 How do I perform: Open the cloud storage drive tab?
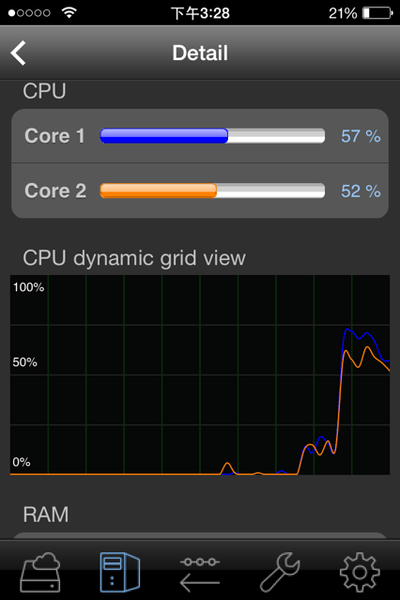tap(41, 572)
